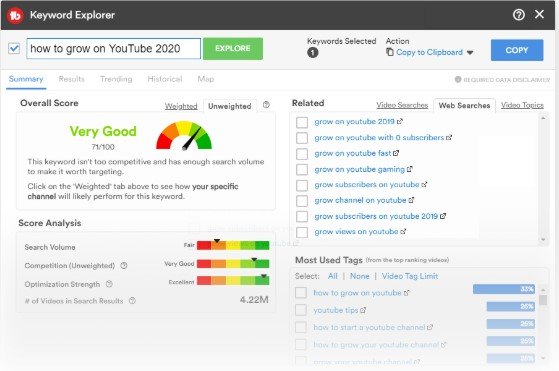Select the Weighted score tab
The width and height of the screenshot is (559, 371).
[x=181, y=106]
